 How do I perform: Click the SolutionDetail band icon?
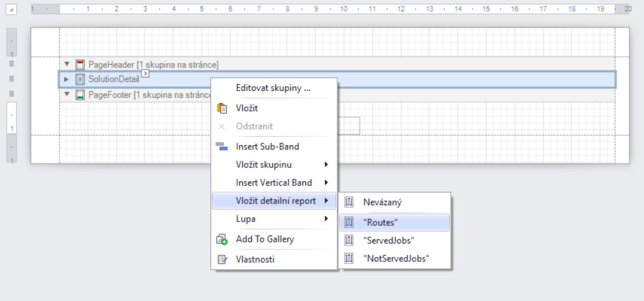80,80
